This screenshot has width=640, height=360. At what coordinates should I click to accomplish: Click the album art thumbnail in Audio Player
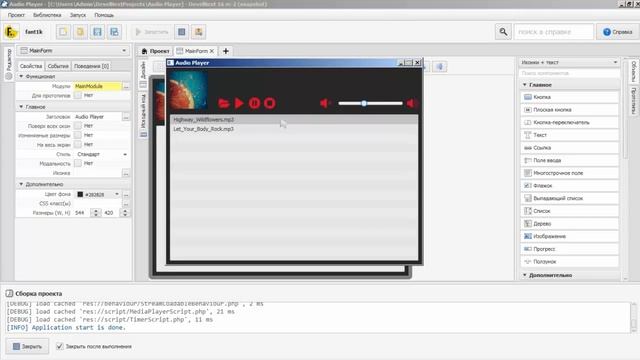click(x=188, y=90)
